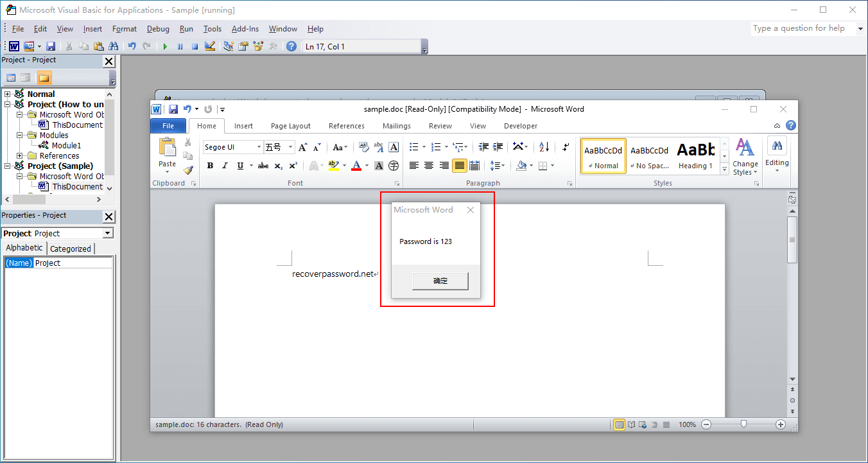Viewport: 868px width, 463px height.
Task: Click the Subscript icon in Font group
Action: pyautogui.click(x=279, y=166)
